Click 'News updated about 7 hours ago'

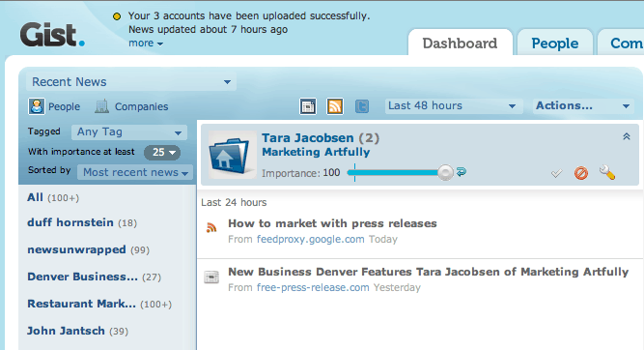(x=208, y=30)
